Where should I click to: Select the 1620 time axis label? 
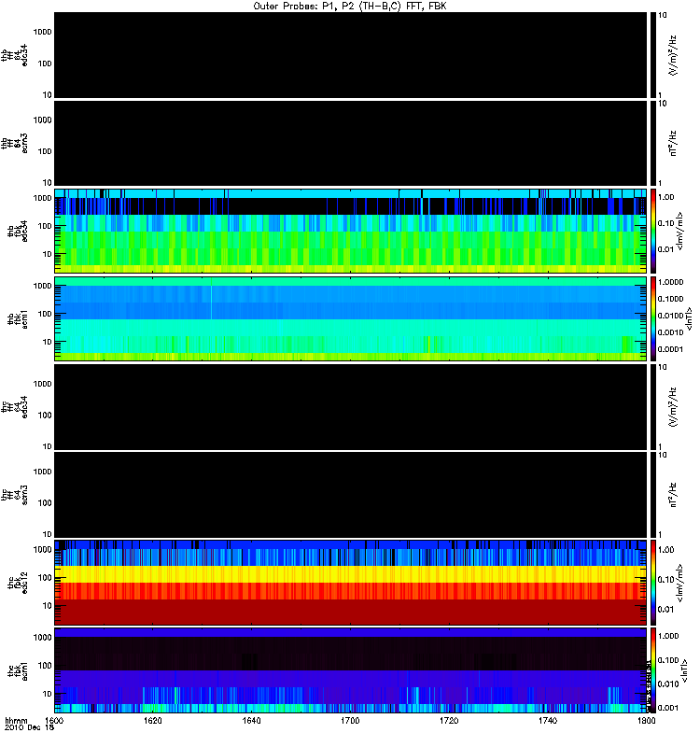[153, 720]
